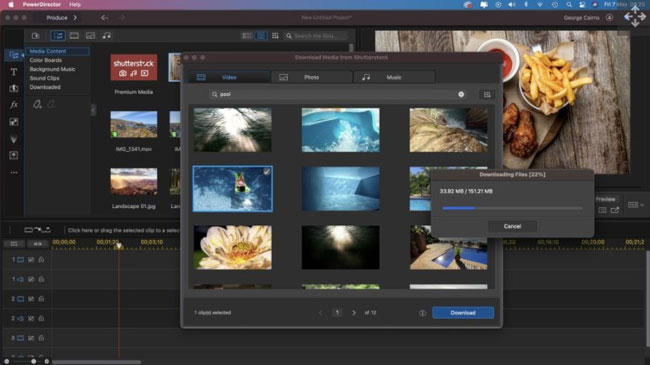Select the all-media filter icon
Viewport: 650px width, 365px height.
pyautogui.click(x=58, y=36)
